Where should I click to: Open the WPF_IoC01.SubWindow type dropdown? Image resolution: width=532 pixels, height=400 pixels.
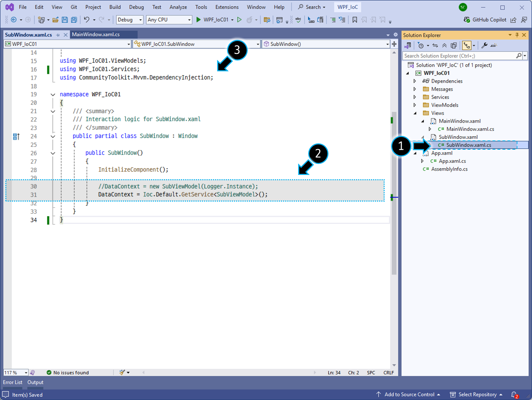click(x=197, y=44)
